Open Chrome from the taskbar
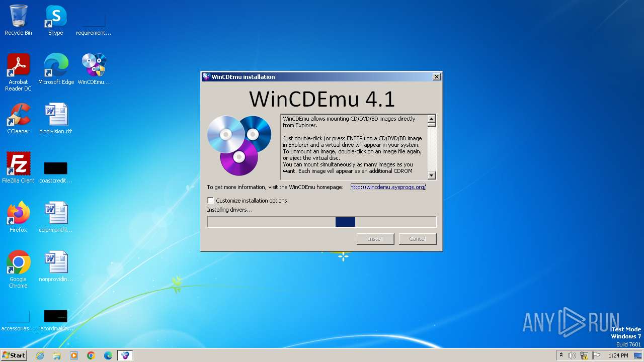644x362 pixels. 91,355
